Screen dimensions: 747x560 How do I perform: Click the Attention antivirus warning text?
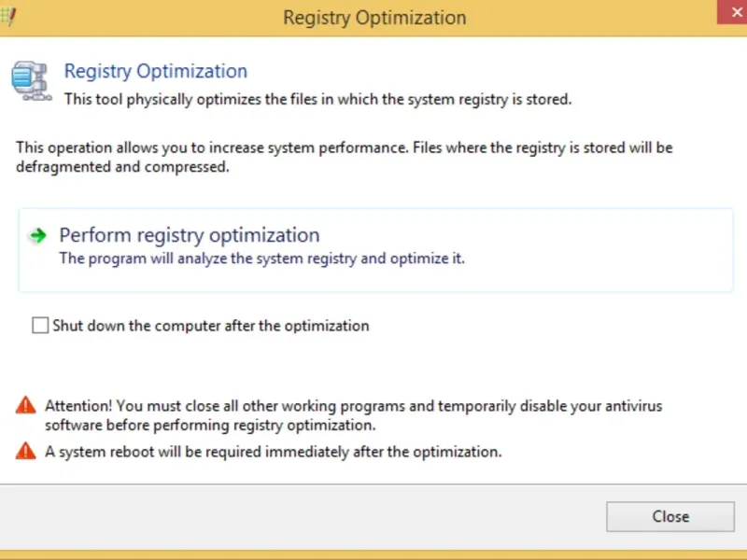point(359,415)
